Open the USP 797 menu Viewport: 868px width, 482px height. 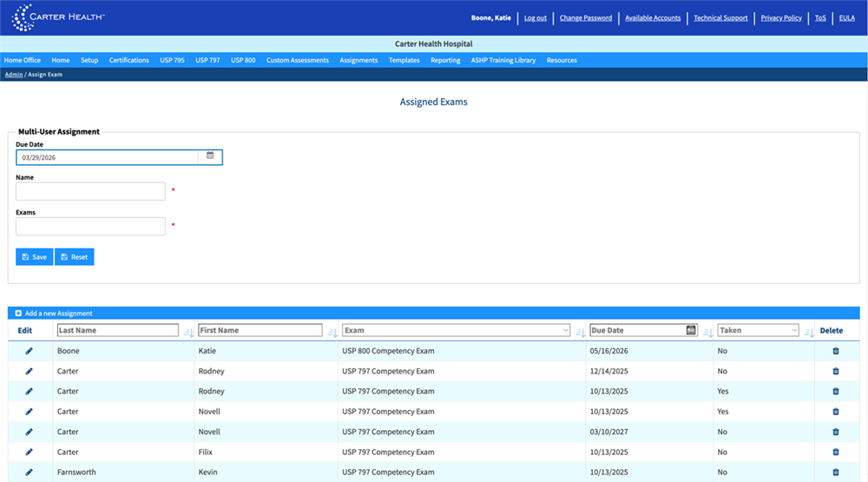[x=207, y=61]
